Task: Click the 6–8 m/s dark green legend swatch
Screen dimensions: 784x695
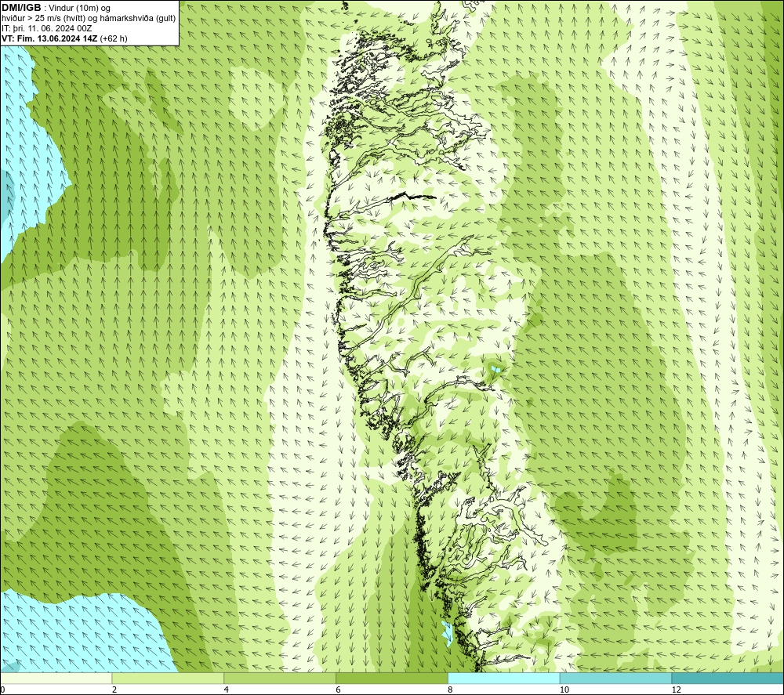Action: click(x=392, y=678)
